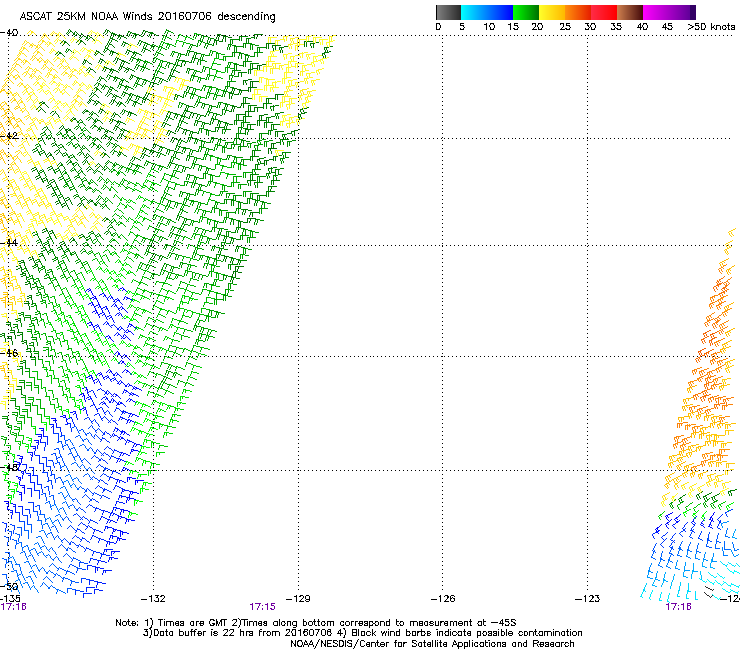Click the -129 longitude axis label
The width and height of the screenshot is (740, 650).
point(298,599)
